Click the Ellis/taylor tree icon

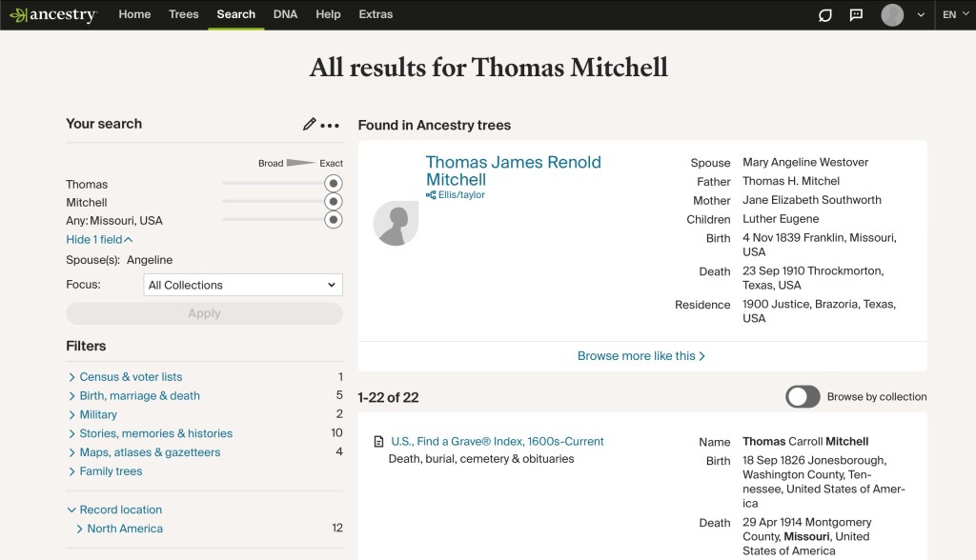pyautogui.click(x=431, y=195)
